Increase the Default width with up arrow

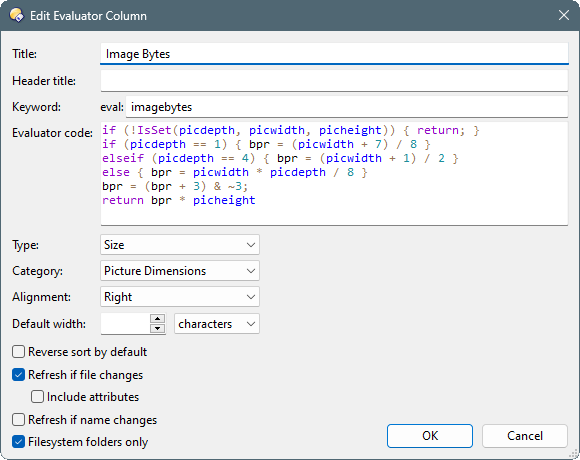[x=158, y=319]
